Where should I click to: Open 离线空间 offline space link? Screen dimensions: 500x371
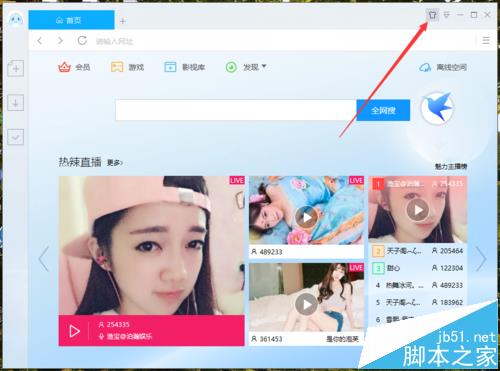coord(452,68)
